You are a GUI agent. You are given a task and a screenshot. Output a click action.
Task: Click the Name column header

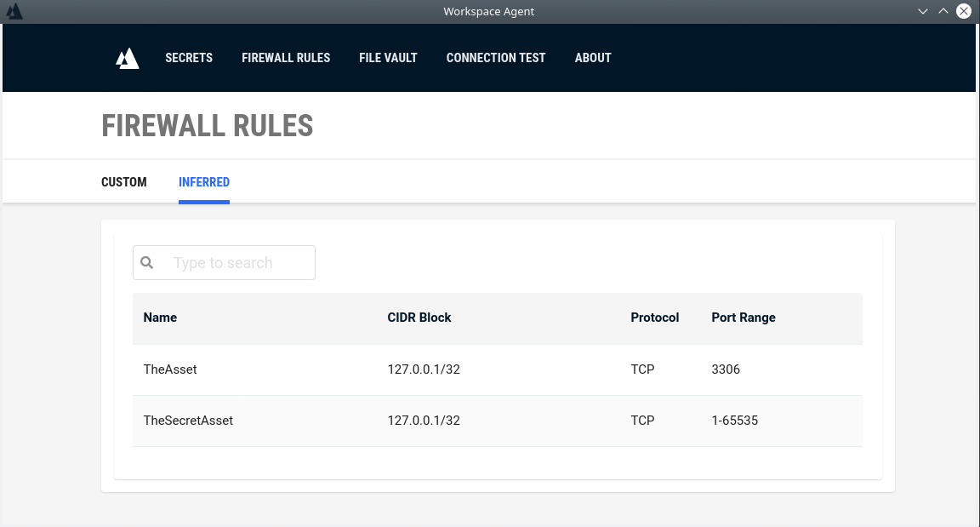[160, 318]
